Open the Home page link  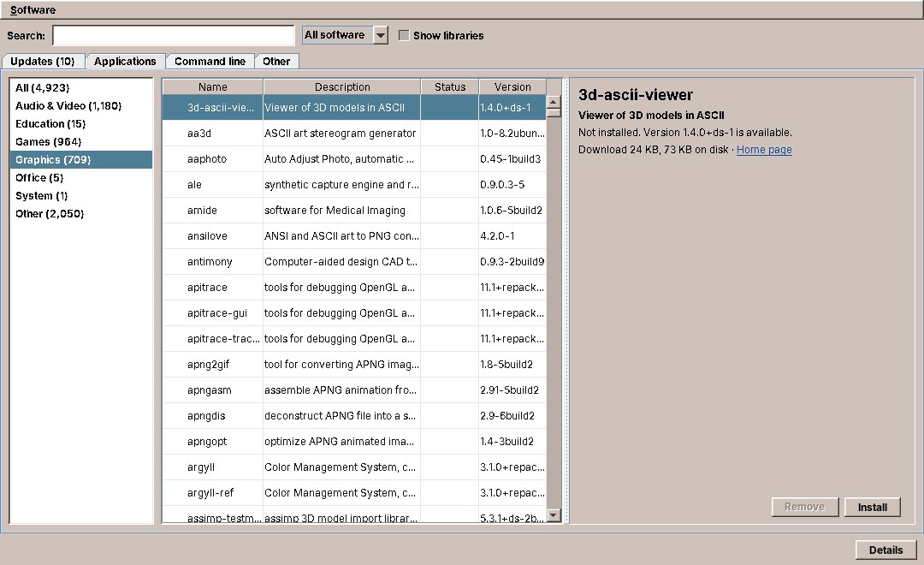pos(764,150)
